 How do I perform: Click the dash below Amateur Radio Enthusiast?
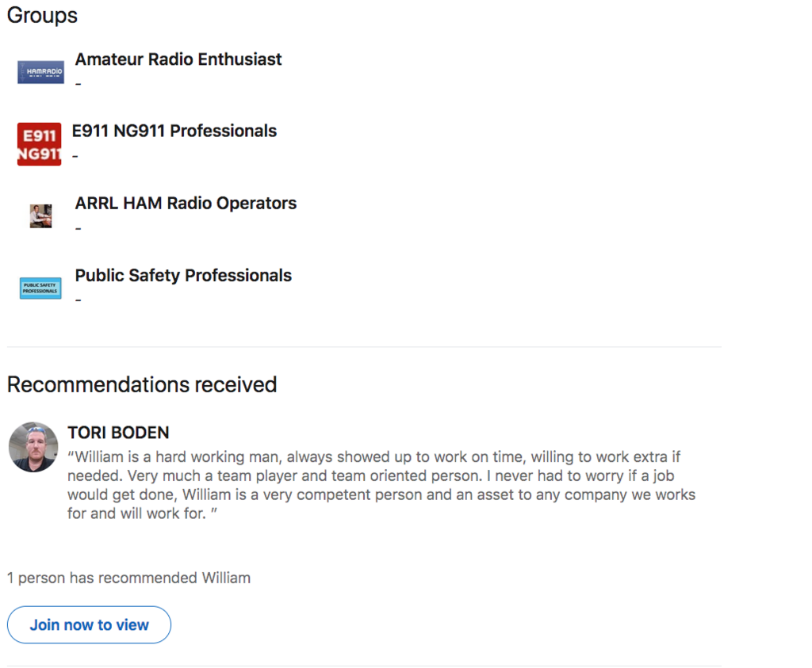[79, 84]
